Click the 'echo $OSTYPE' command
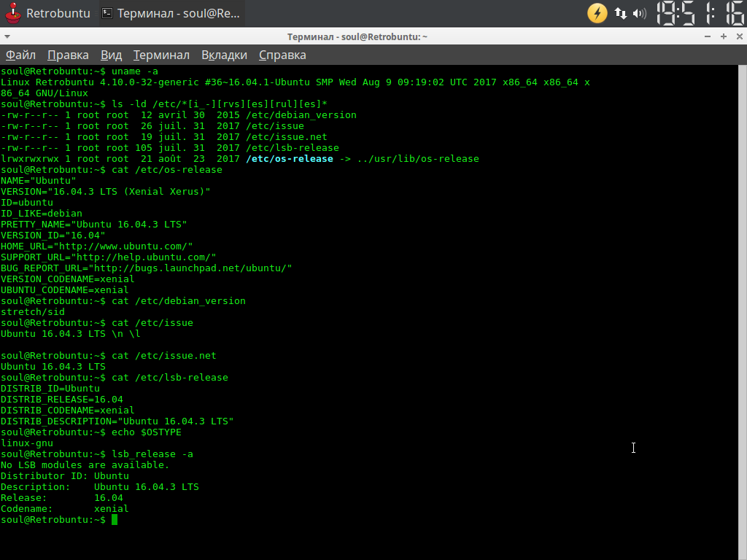 [147, 433]
